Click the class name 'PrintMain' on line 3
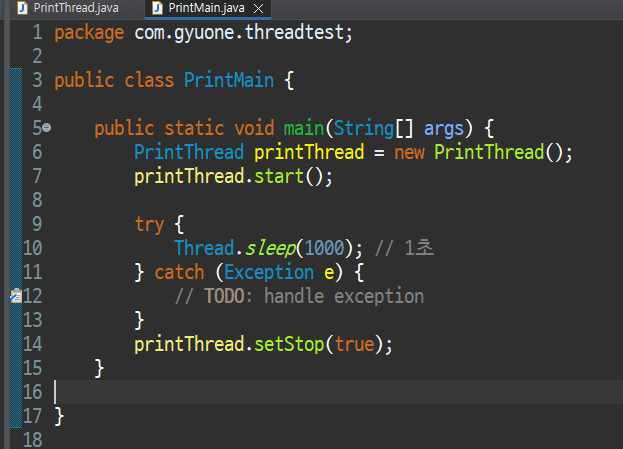623x449 pixels. (229, 80)
